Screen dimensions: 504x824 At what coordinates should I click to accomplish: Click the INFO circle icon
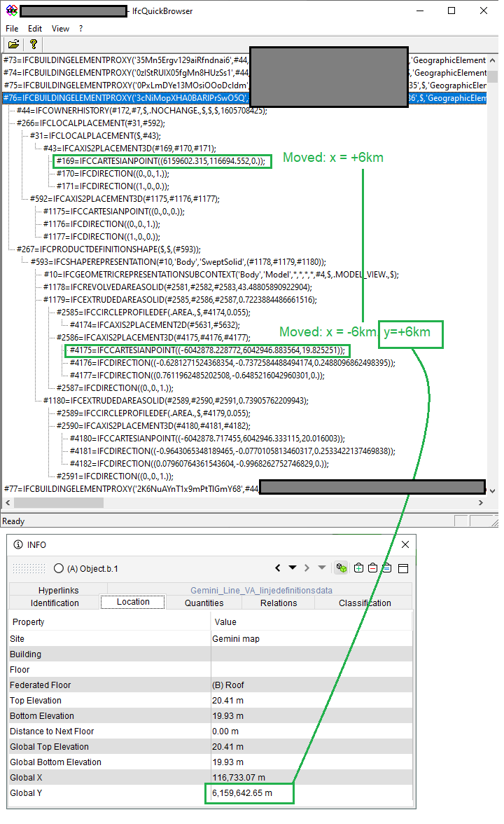[18, 544]
